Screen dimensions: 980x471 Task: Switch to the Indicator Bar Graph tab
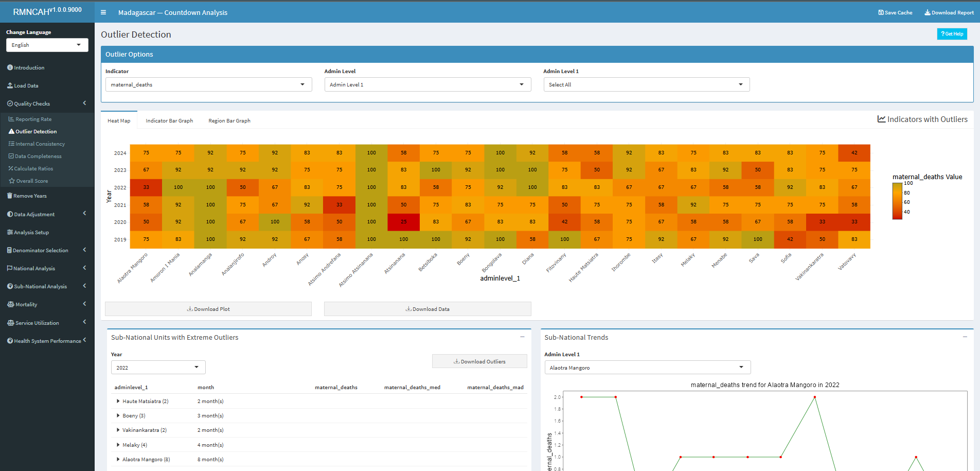click(x=169, y=120)
